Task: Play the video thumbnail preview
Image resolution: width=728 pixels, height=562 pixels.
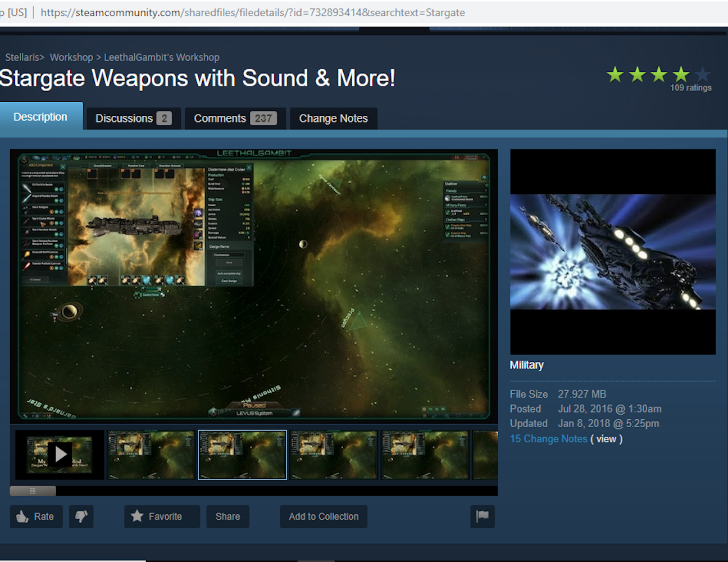Action: [x=60, y=454]
